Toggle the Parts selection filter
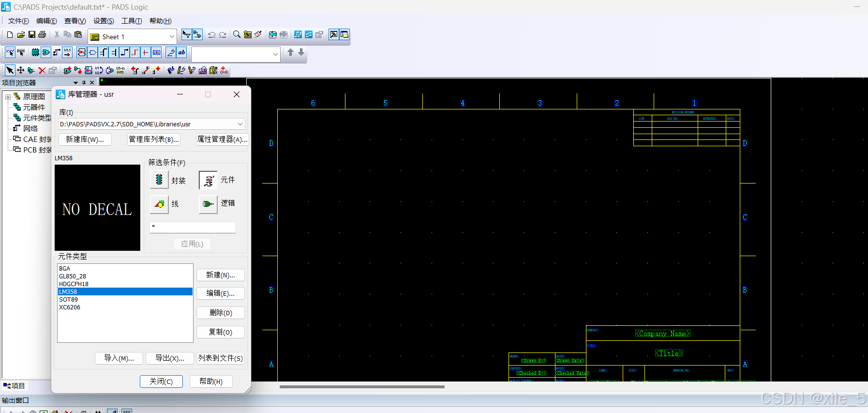Viewport: 868px width, 413px height. [35, 52]
